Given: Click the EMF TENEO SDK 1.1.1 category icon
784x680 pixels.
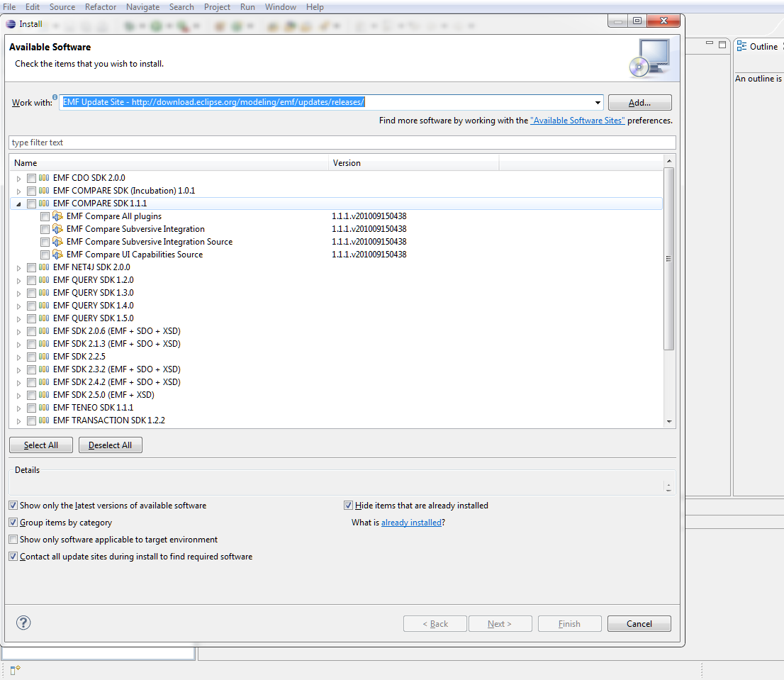Looking at the screenshot, I should [44, 408].
